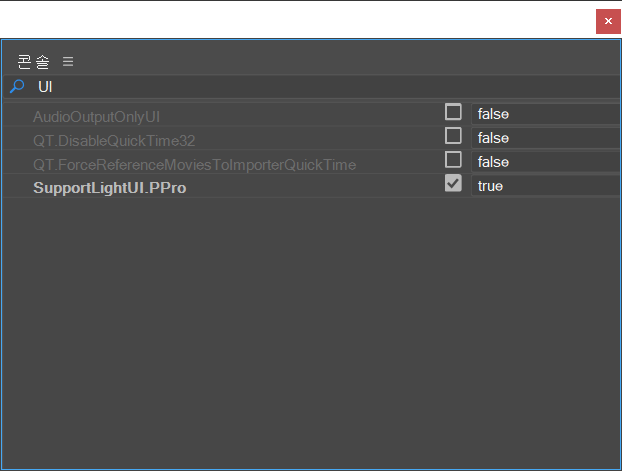Open the console panel hamburger menu
The height and width of the screenshot is (471, 622).
[68, 61]
